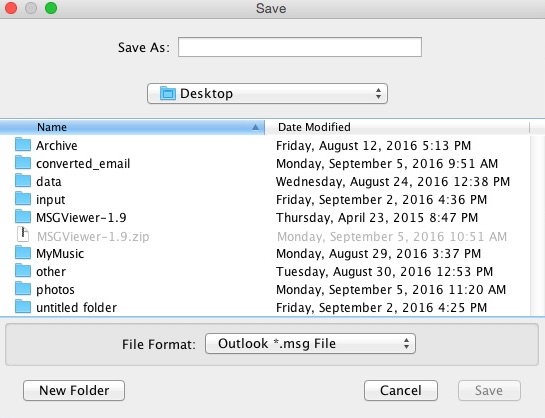
Task: Select the data folder icon
Action: (23, 181)
